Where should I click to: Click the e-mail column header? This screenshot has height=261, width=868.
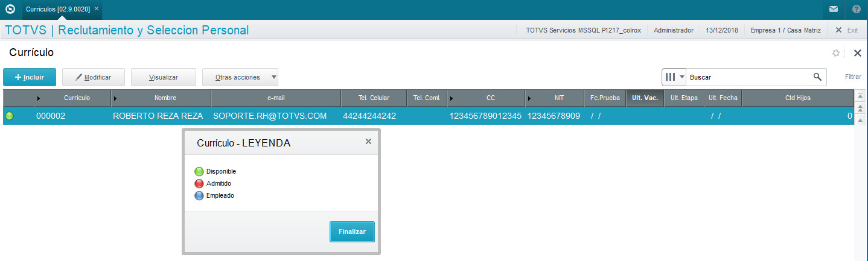pos(276,98)
